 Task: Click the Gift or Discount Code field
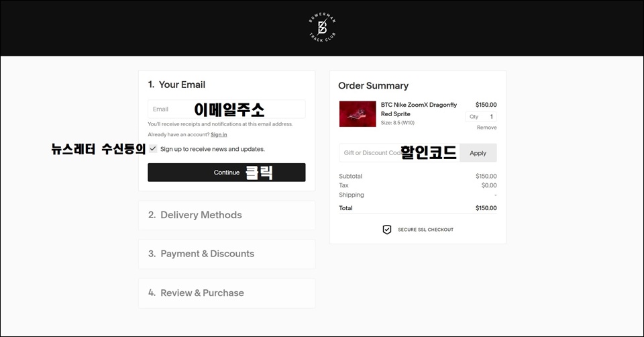point(399,153)
